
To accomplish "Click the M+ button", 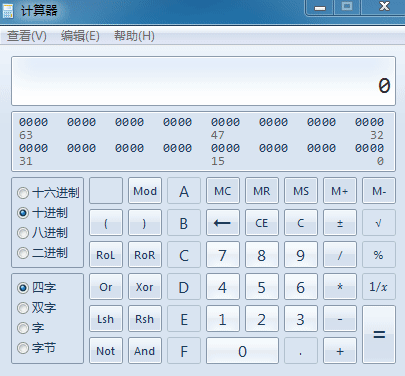I will [x=340, y=191].
